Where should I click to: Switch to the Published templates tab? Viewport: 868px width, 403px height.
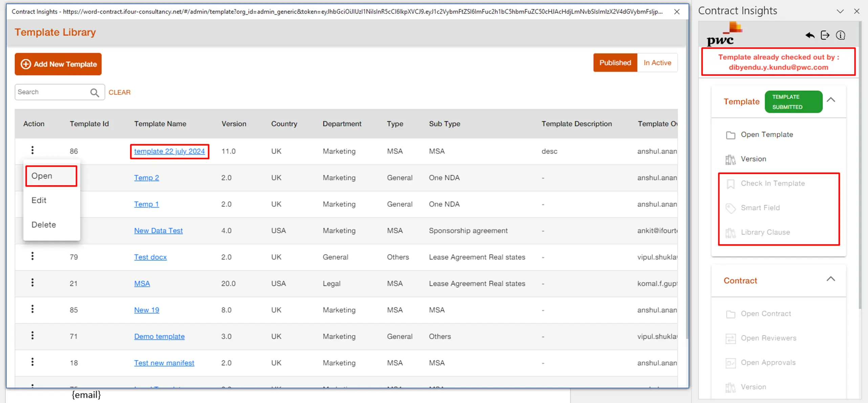(x=615, y=63)
